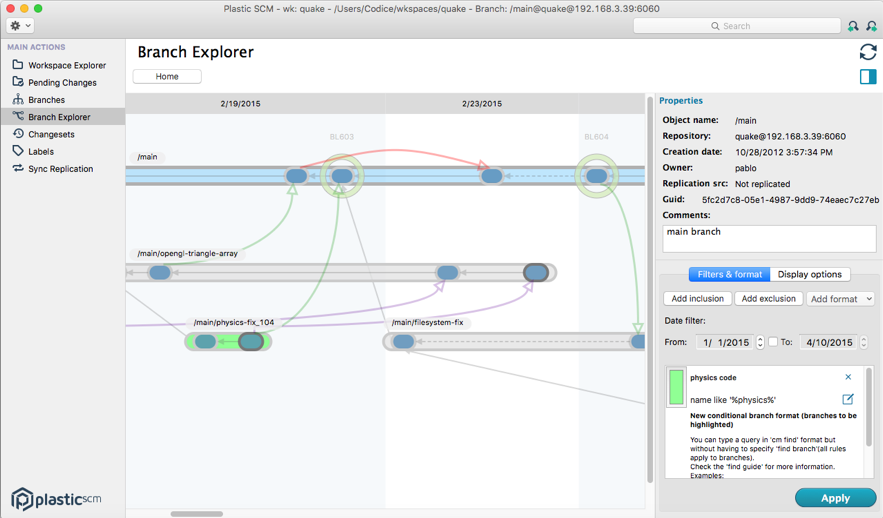Click the To date field
This screenshot has height=518, width=883.
(x=828, y=342)
